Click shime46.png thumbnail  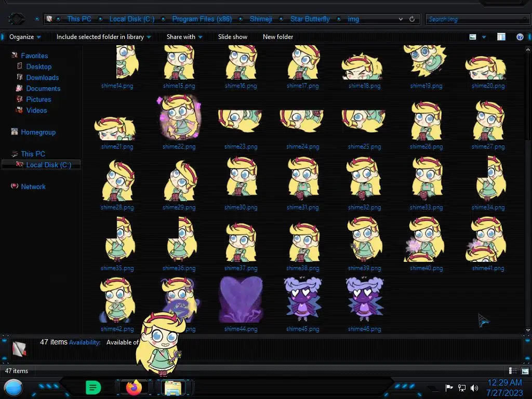pyautogui.click(x=365, y=299)
